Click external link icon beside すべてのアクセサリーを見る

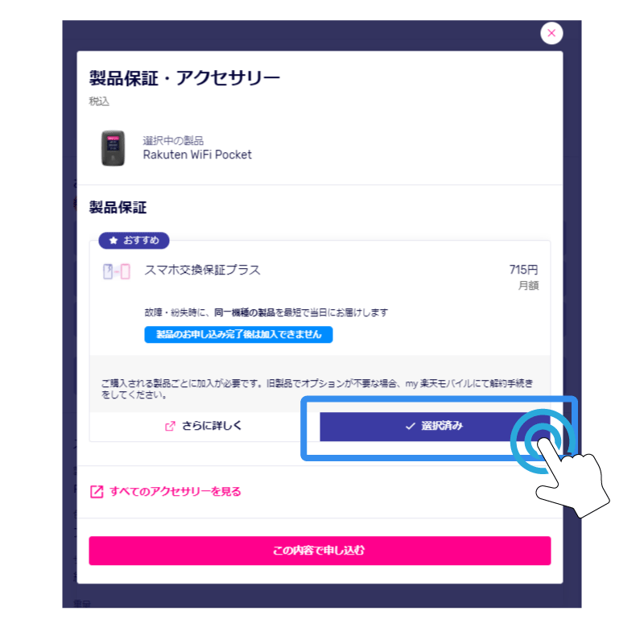click(97, 492)
